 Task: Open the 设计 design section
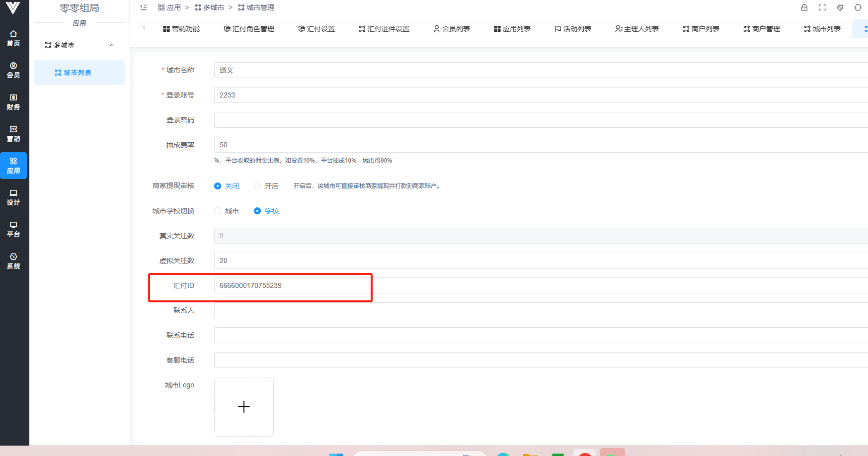tap(13, 197)
